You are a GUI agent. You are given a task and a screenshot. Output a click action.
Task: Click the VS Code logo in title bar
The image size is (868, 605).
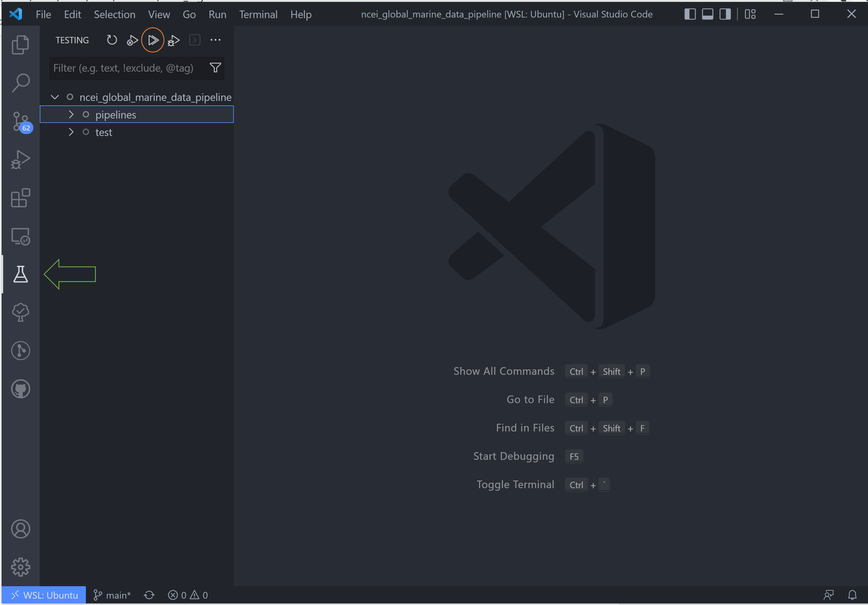(16, 14)
